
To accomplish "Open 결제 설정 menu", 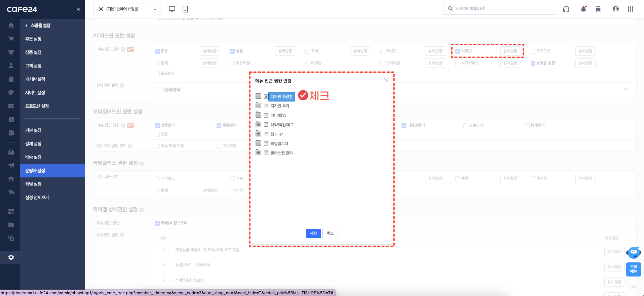I will pos(33,144).
